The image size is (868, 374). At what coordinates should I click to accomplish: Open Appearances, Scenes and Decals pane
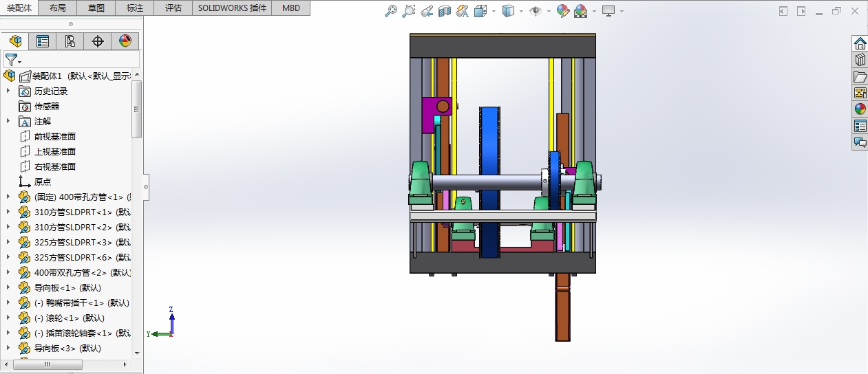(x=860, y=109)
